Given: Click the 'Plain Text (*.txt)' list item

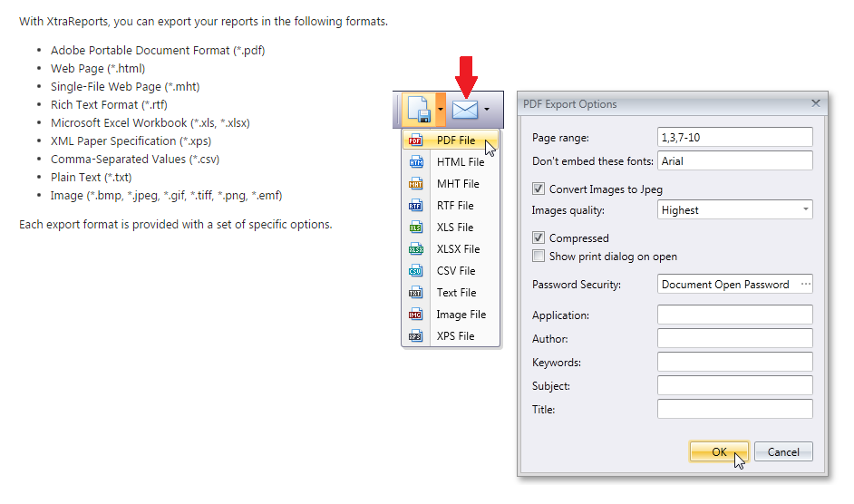Looking at the screenshot, I should (91, 177).
